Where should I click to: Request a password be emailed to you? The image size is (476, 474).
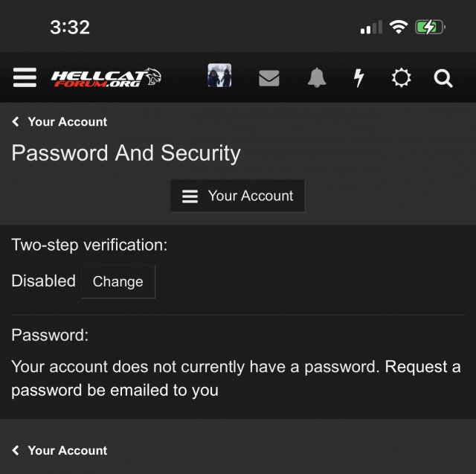pos(236,378)
